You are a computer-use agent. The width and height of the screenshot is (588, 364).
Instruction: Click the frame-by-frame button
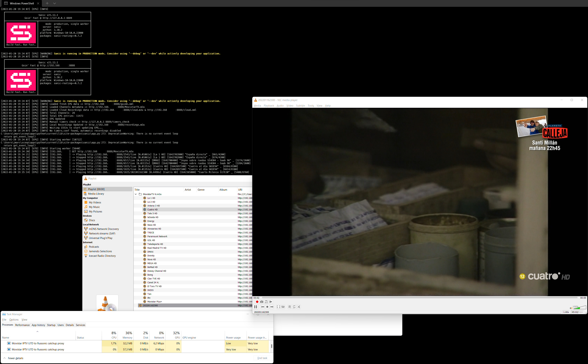[x=271, y=302]
